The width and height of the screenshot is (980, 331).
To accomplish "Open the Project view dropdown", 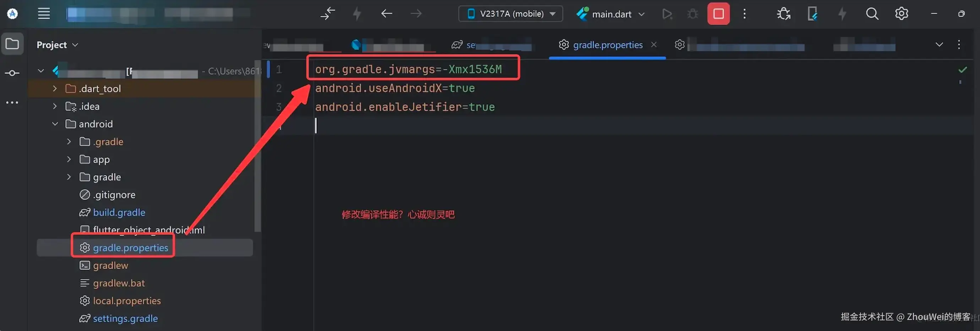I will tap(57, 45).
